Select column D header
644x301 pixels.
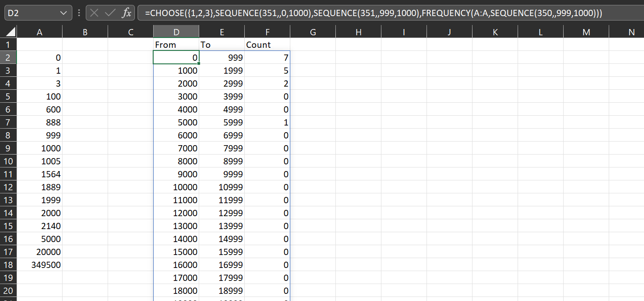176,32
